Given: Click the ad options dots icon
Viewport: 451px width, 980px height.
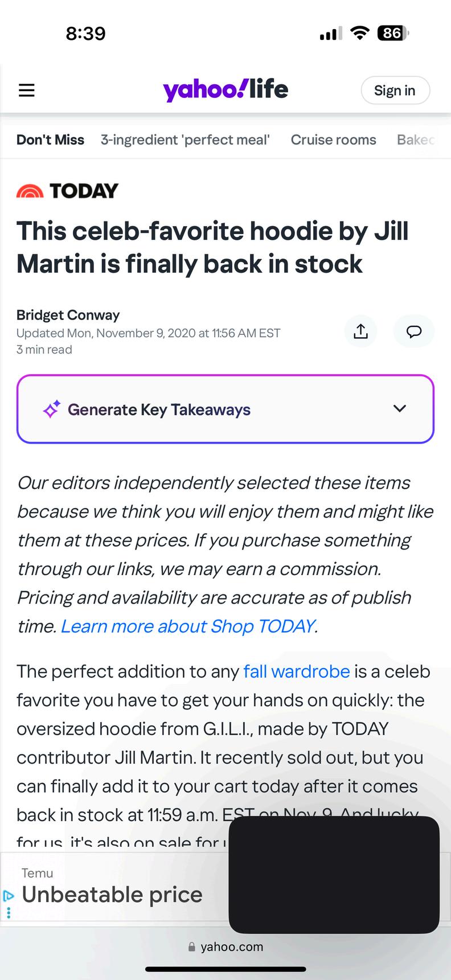Looking at the screenshot, I should 8,912.
